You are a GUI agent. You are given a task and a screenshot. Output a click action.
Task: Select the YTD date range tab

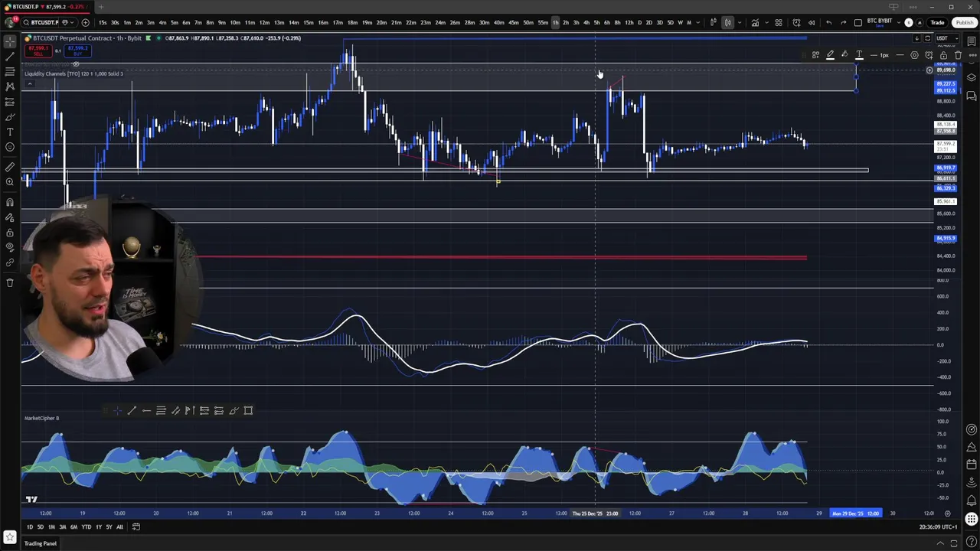click(87, 527)
